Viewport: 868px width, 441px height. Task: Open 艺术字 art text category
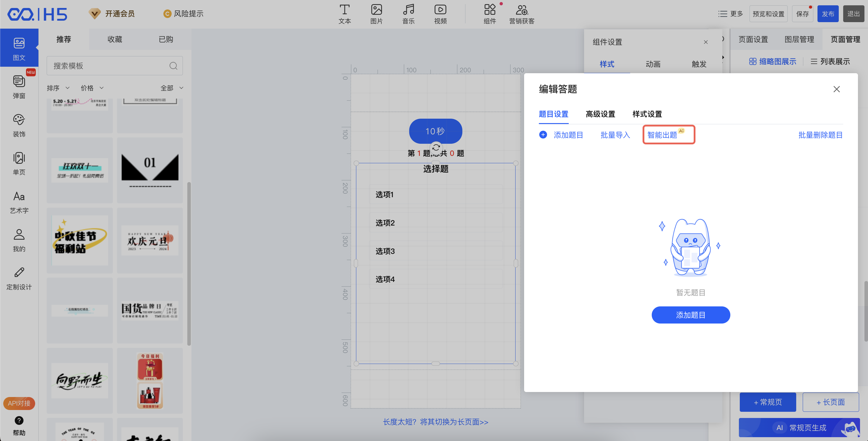click(x=19, y=202)
